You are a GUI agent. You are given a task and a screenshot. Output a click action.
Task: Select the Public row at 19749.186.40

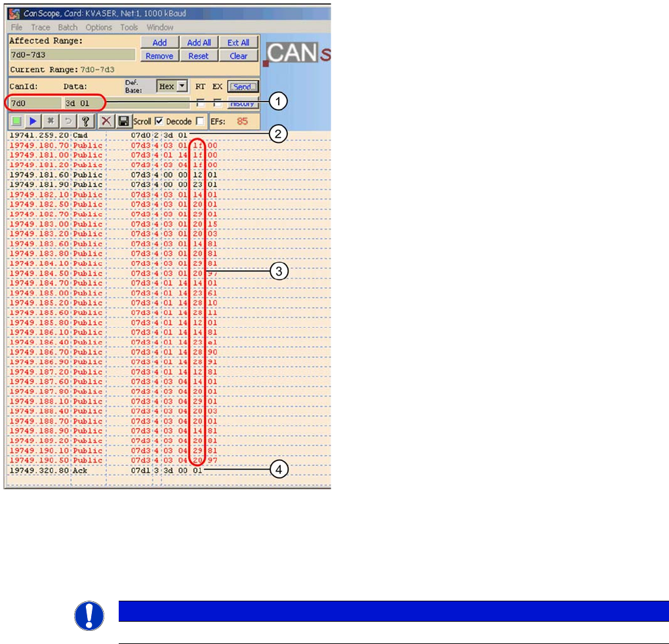click(x=169, y=342)
